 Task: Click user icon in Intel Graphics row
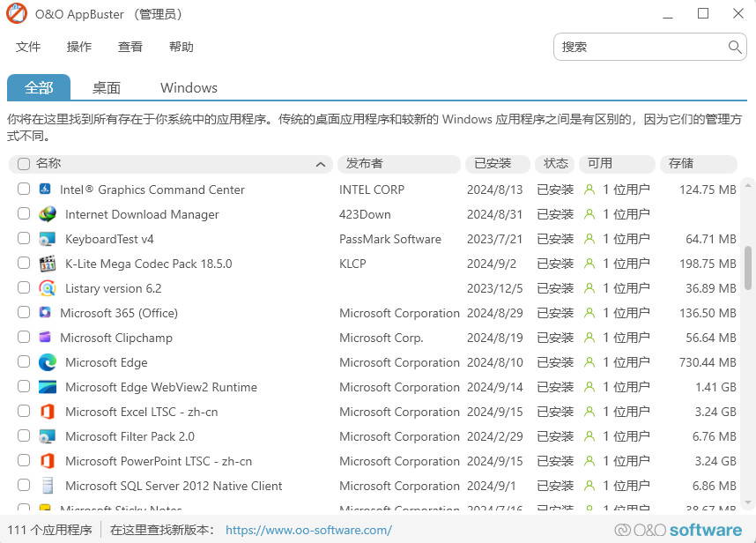pyautogui.click(x=589, y=190)
